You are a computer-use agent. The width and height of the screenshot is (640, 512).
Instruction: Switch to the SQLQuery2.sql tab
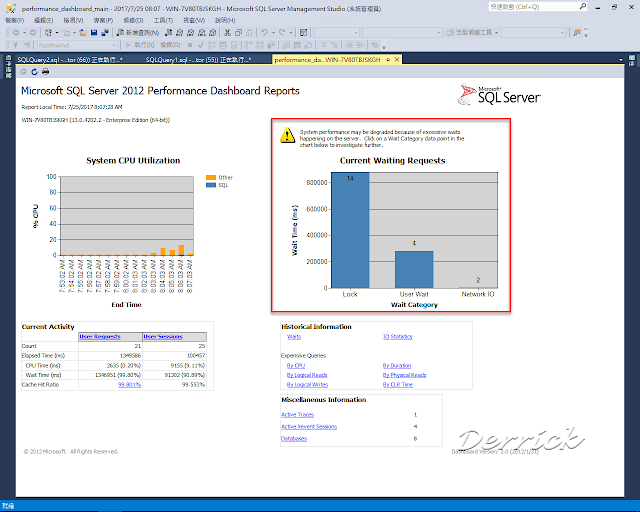tap(69, 60)
